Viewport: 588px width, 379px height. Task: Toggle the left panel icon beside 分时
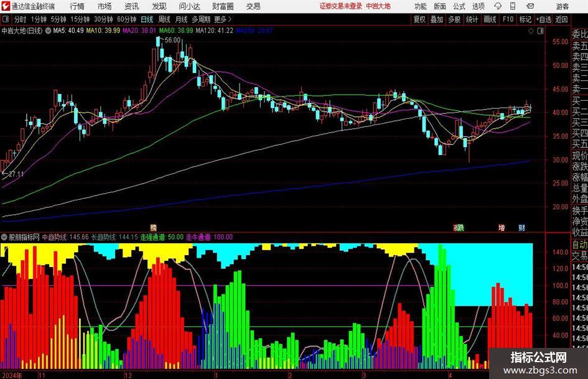[x=6, y=19]
